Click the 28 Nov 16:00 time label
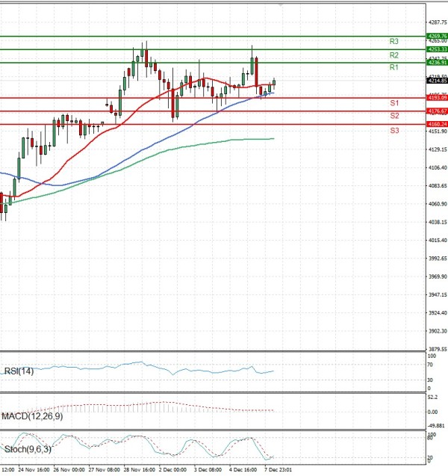Image resolution: width=448 pixels, height=476 pixels. point(138,472)
